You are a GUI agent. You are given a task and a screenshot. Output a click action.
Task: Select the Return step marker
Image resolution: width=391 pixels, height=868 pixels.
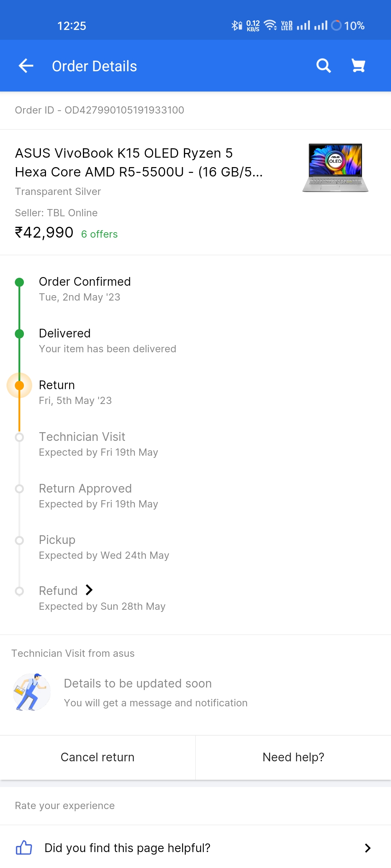20,386
